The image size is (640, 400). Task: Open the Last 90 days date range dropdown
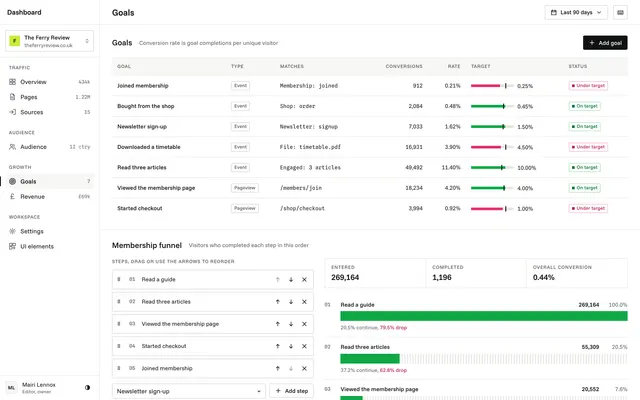pos(576,13)
